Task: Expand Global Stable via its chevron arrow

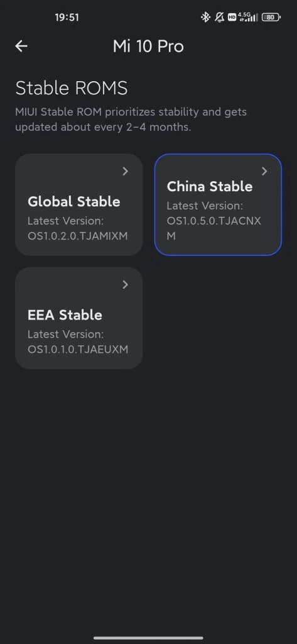Action: 126,171
